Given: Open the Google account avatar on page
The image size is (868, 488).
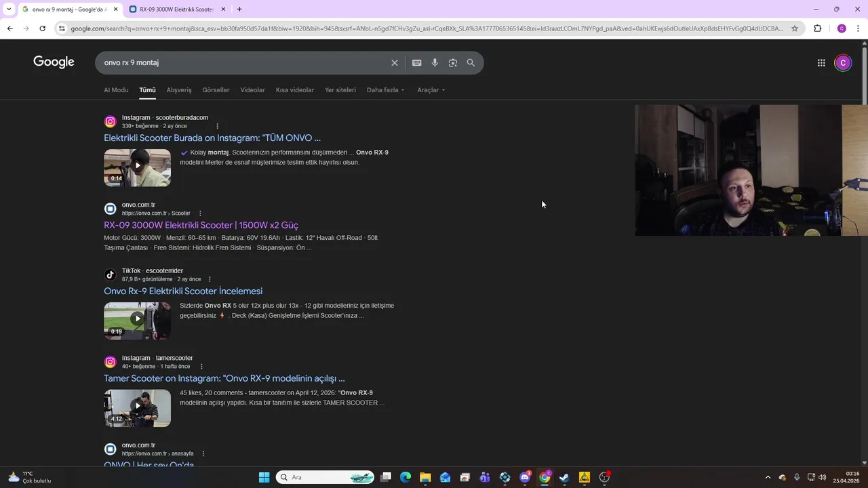Looking at the screenshot, I should [843, 63].
